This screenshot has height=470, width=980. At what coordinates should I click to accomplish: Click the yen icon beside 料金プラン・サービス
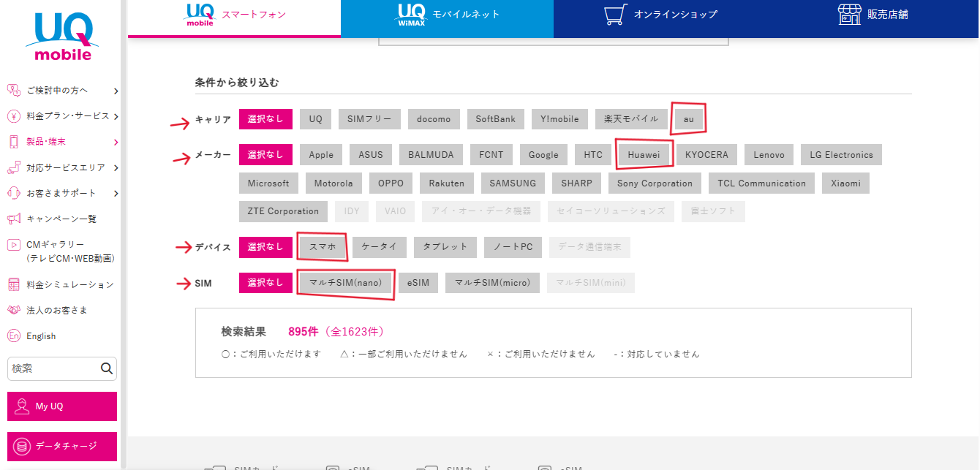[13, 115]
